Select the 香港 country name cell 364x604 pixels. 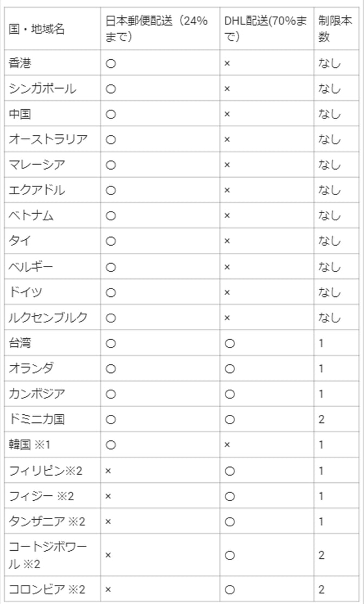(x=20, y=64)
